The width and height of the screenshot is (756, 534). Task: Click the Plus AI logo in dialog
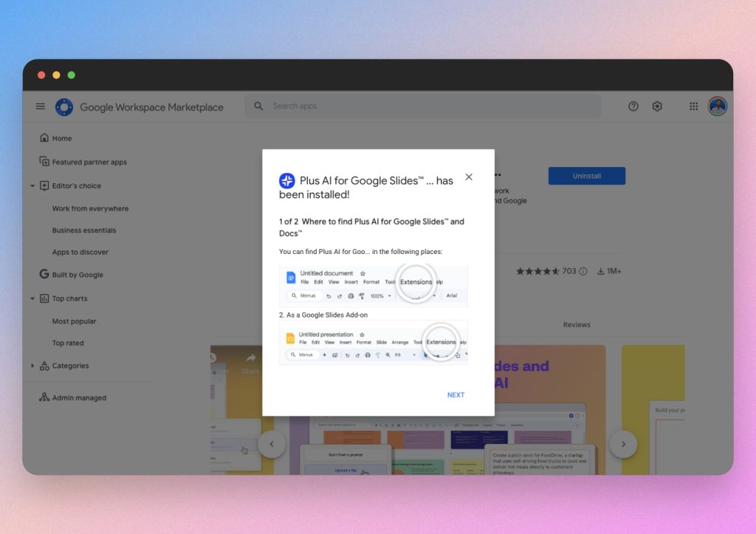tap(287, 181)
